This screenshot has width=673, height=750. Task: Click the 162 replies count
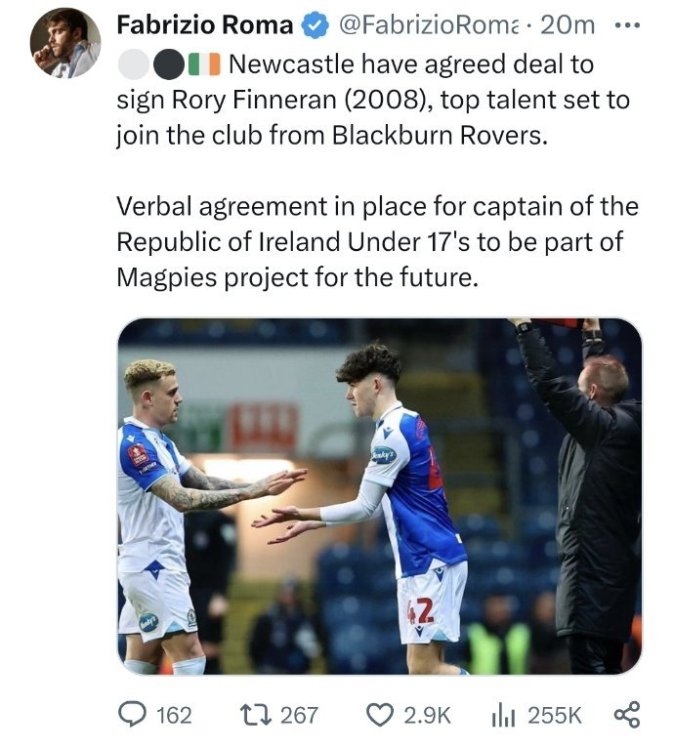pos(174,714)
